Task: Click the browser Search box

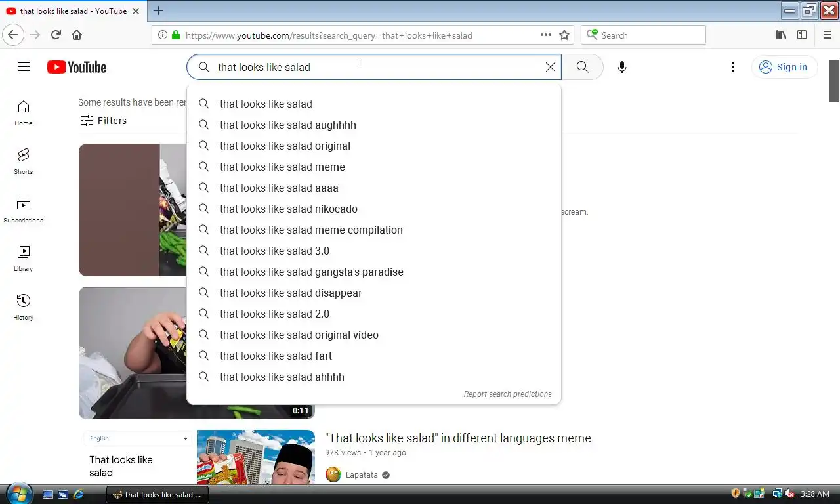Action: (x=643, y=35)
